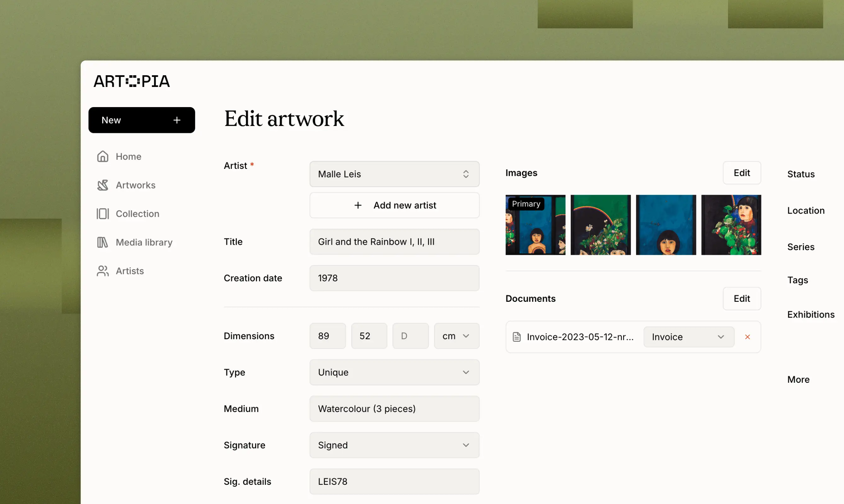Select the last artwork thumbnail with red berries
The height and width of the screenshot is (504, 844).
(731, 225)
